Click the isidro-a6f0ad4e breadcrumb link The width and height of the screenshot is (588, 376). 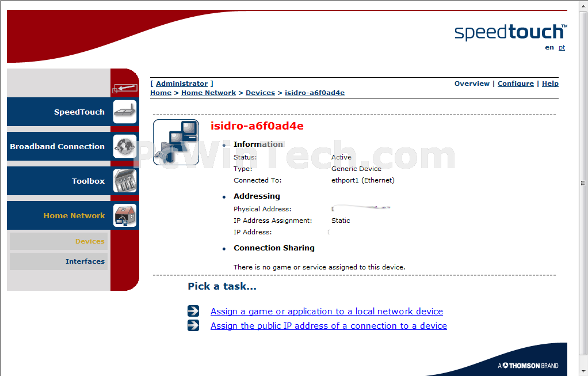click(315, 93)
